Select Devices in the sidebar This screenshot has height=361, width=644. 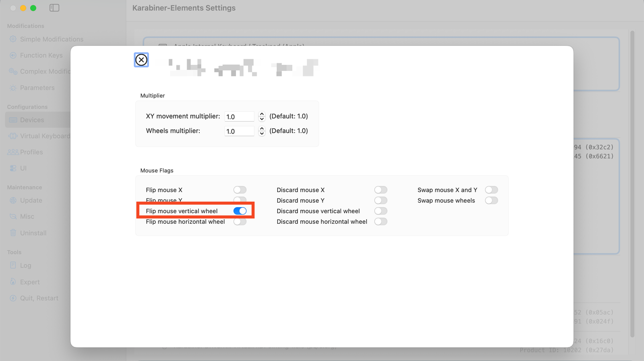pyautogui.click(x=32, y=120)
